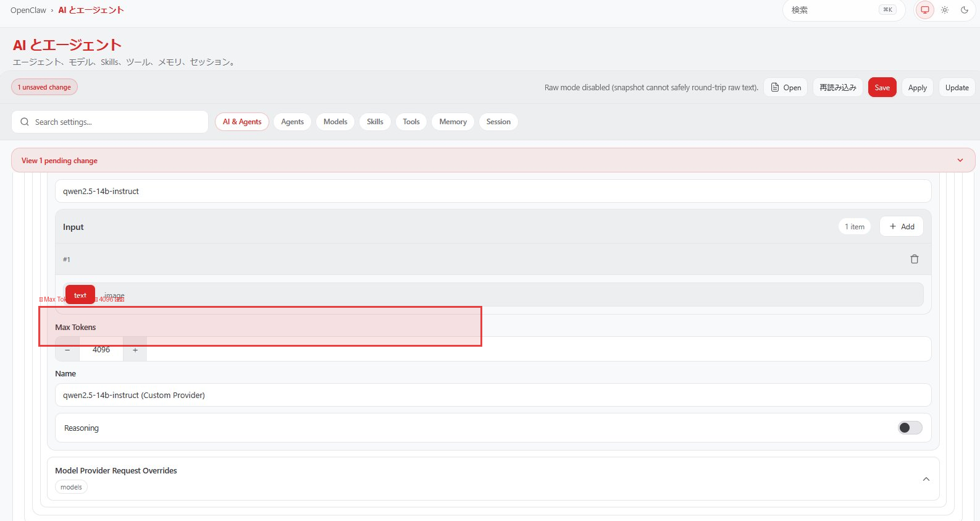The image size is (980, 521).
Task: Select the text input type option
Action: click(80, 295)
